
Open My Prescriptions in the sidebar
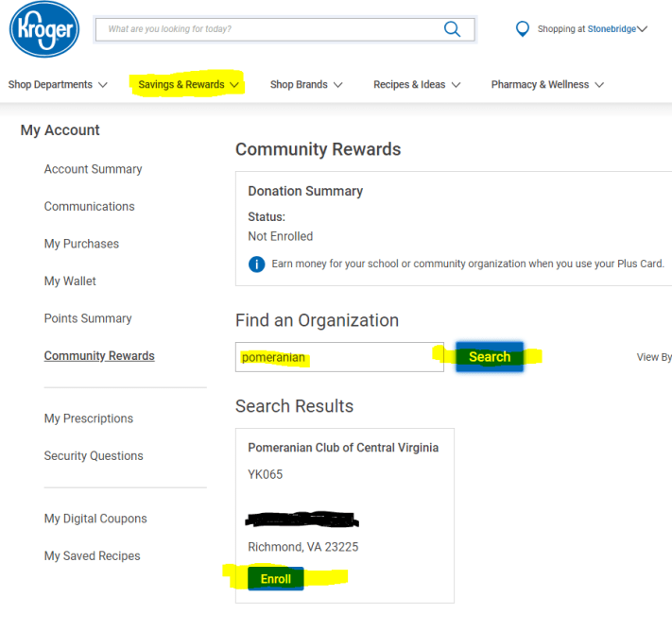click(x=88, y=418)
